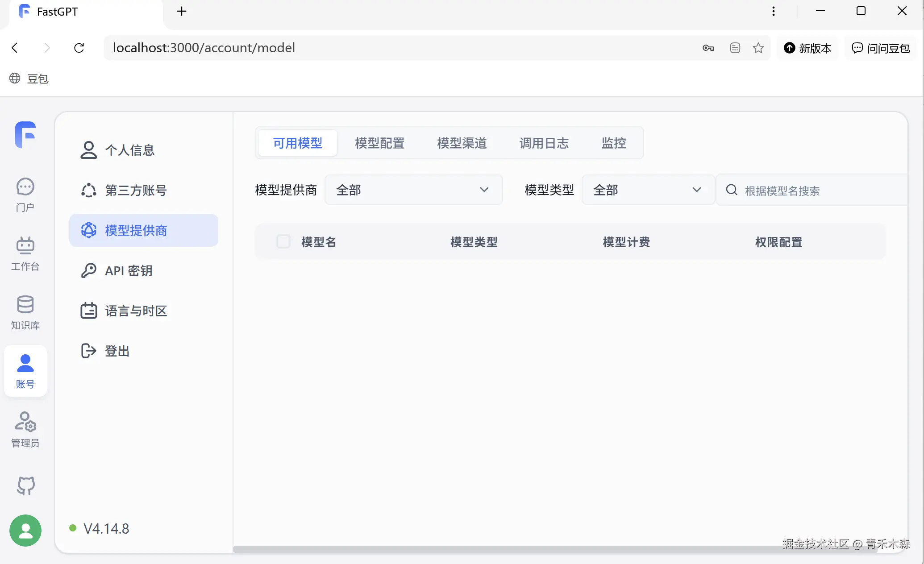Click the bookmark star icon in address bar

[x=758, y=48]
